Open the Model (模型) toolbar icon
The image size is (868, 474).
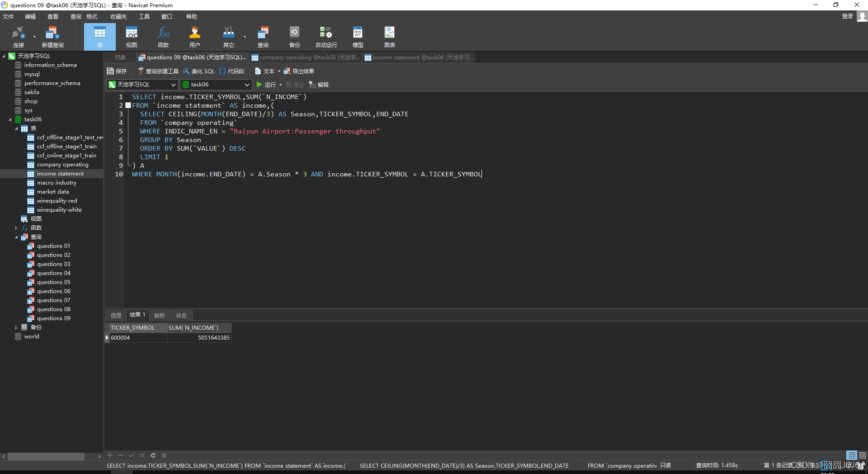pyautogui.click(x=358, y=36)
